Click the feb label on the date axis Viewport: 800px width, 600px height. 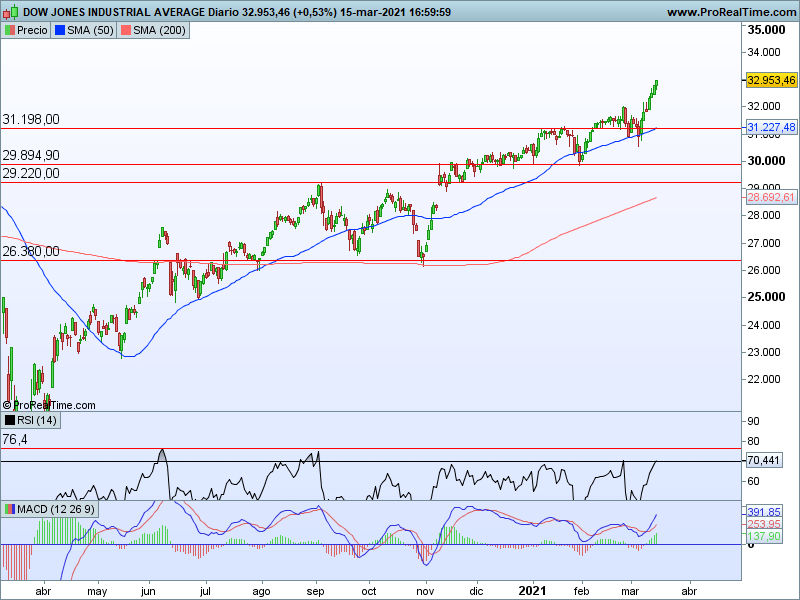pyautogui.click(x=581, y=592)
